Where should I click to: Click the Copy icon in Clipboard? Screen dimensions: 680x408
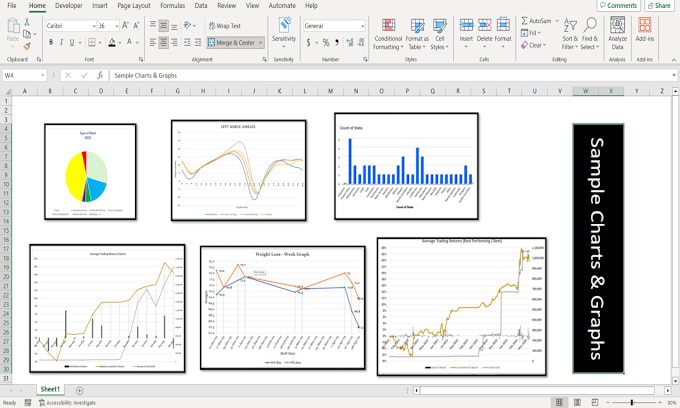point(27,34)
